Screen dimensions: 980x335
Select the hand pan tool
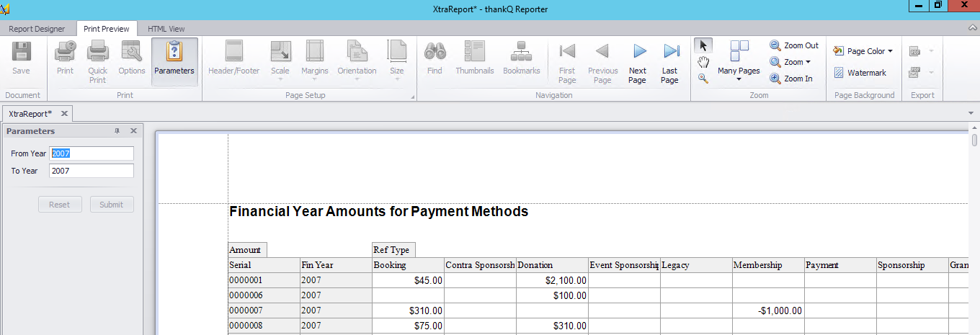click(x=703, y=62)
